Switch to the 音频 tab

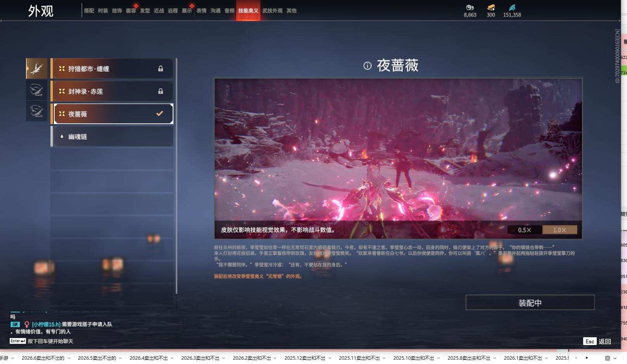[229, 11]
